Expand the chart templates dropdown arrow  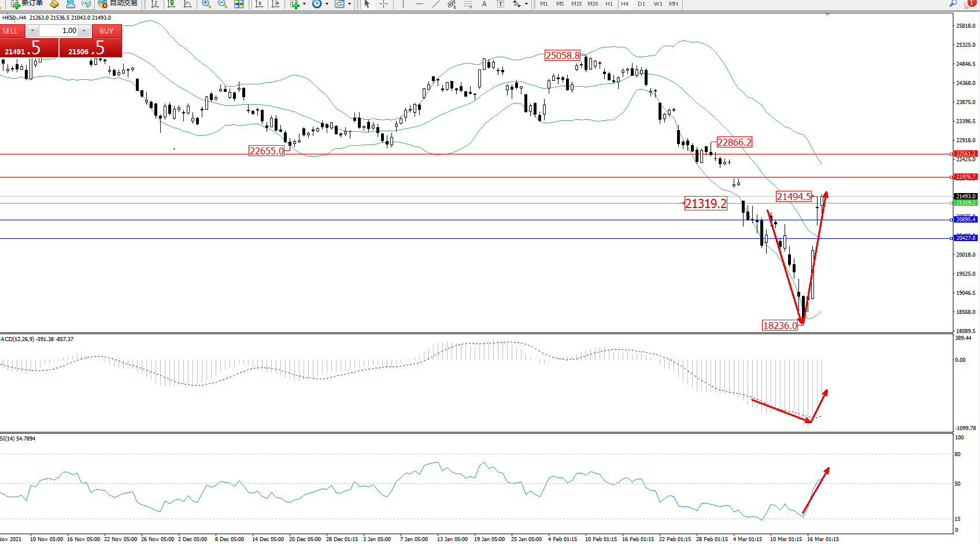click(349, 4)
